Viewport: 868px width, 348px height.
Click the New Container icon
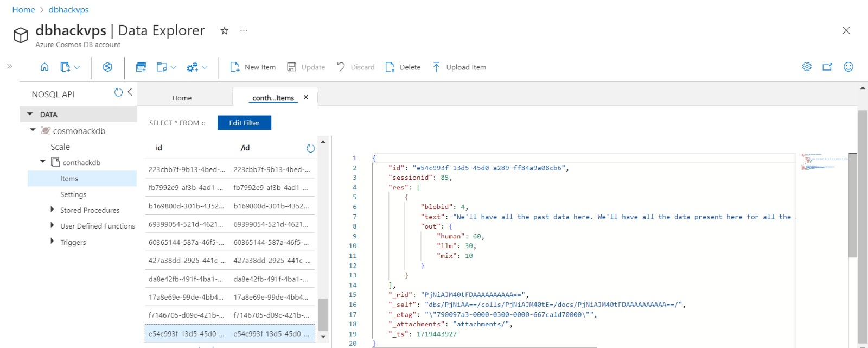tap(65, 67)
